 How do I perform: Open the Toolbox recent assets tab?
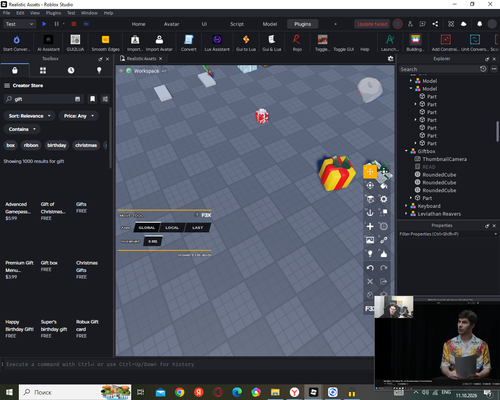click(x=71, y=70)
